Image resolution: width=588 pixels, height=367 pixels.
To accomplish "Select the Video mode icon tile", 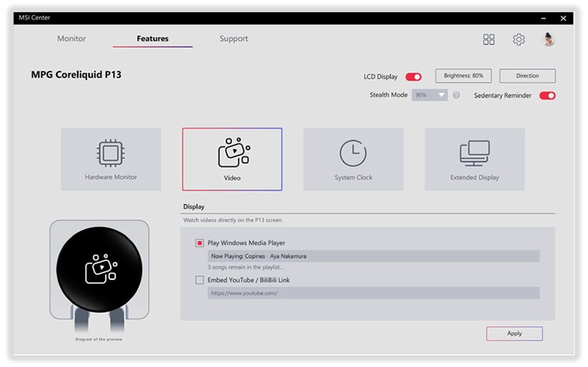I will [x=232, y=152].
